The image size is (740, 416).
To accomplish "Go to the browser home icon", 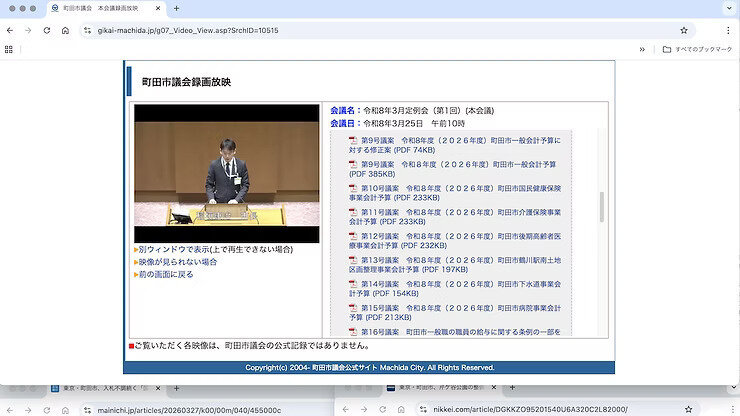I will [65, 30].
